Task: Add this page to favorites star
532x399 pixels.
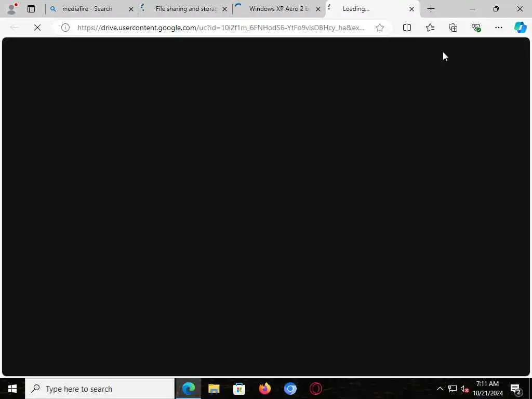Action: pyautogui.click(x=380, y=28)
